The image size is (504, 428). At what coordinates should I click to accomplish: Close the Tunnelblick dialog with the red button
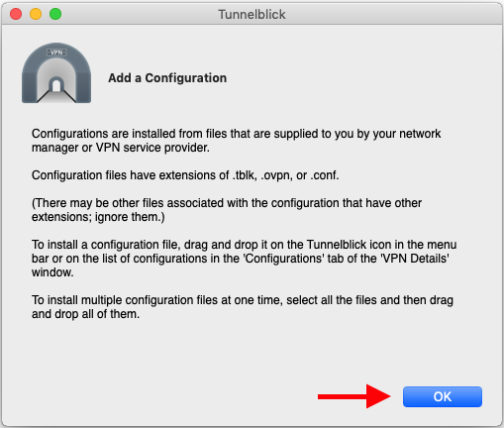[x=16, y=14]
